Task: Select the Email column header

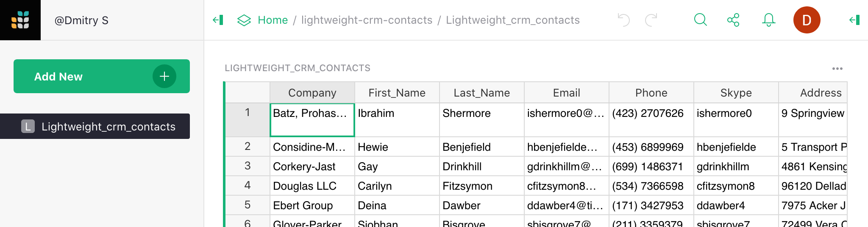Action: pyautogui.click(x=566, y=93)
